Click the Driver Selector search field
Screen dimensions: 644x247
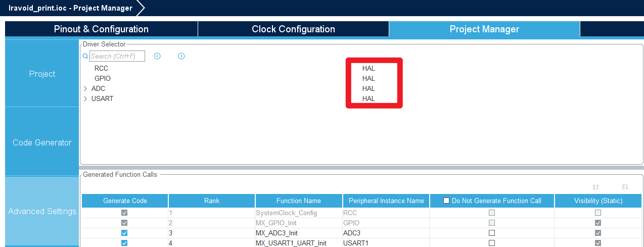point(117,56)
